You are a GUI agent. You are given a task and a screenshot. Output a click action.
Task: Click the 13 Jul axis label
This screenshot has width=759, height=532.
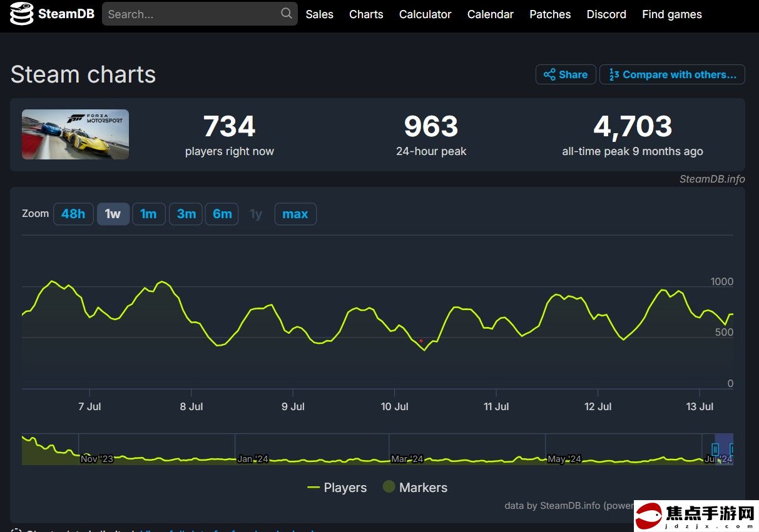(700, 406)
